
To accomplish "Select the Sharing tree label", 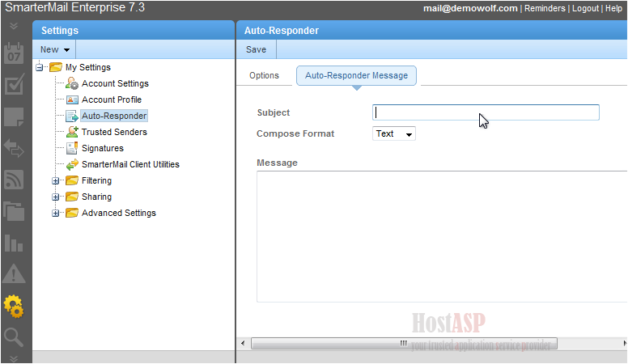I will pos(97,197).
